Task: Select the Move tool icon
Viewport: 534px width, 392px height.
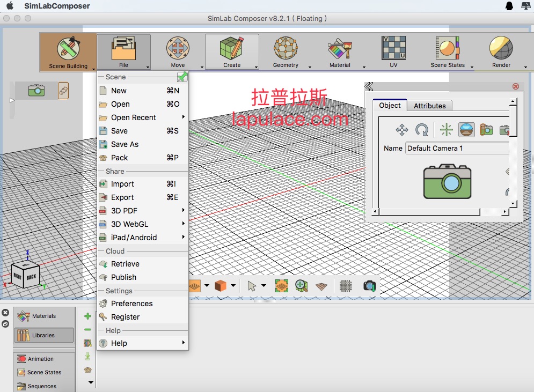Action: tap(178, 48)
